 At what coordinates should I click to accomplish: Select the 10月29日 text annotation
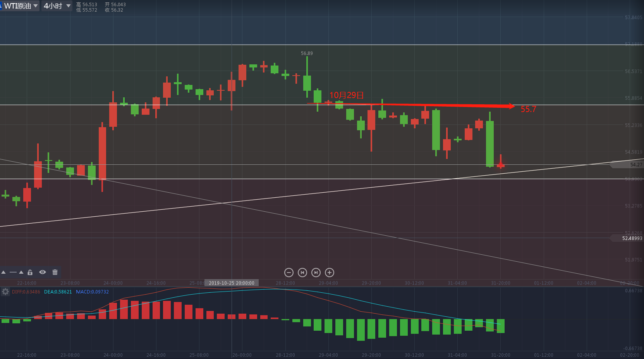(x=347, y=95)
